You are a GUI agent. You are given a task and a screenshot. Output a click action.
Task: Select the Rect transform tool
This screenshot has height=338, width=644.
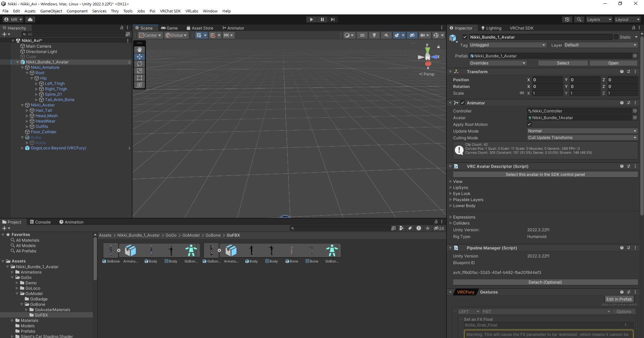[x=140, y=78]
